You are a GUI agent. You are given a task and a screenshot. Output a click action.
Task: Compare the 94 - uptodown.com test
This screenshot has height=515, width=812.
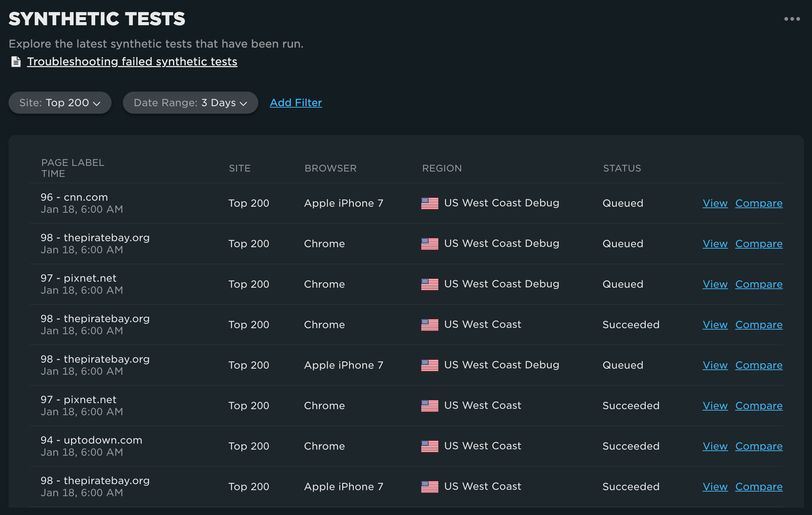pyautogui.click(x=759, y=446)
